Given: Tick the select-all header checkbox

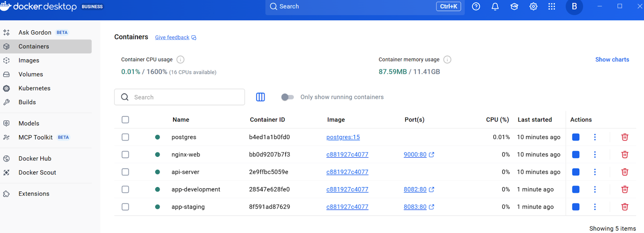Looking at the screenshot, I should point(126,120).
